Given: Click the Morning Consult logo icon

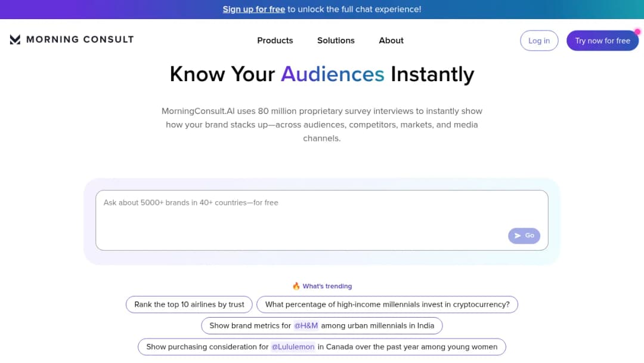Looking at the screenshot, I should point(15,39).
